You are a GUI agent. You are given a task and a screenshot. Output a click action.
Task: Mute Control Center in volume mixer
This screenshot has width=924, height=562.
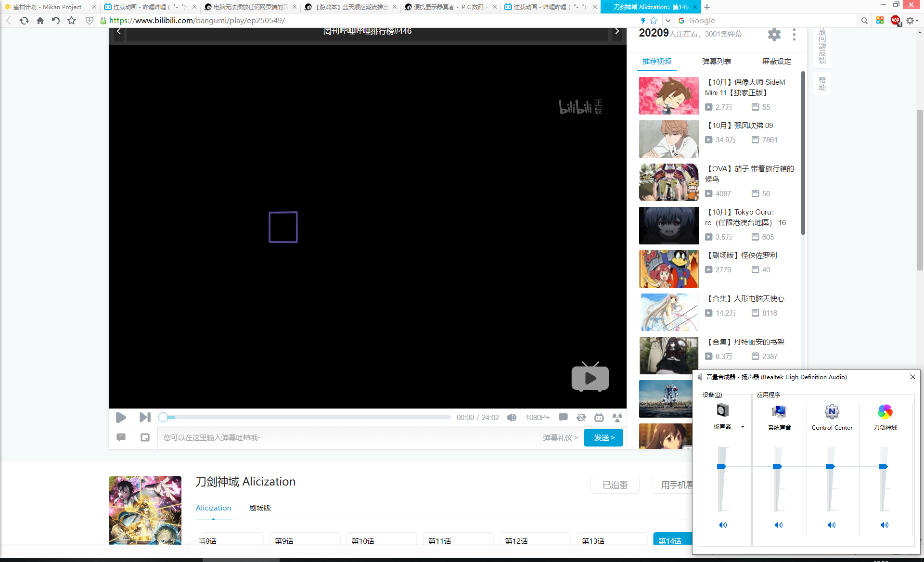832,525
